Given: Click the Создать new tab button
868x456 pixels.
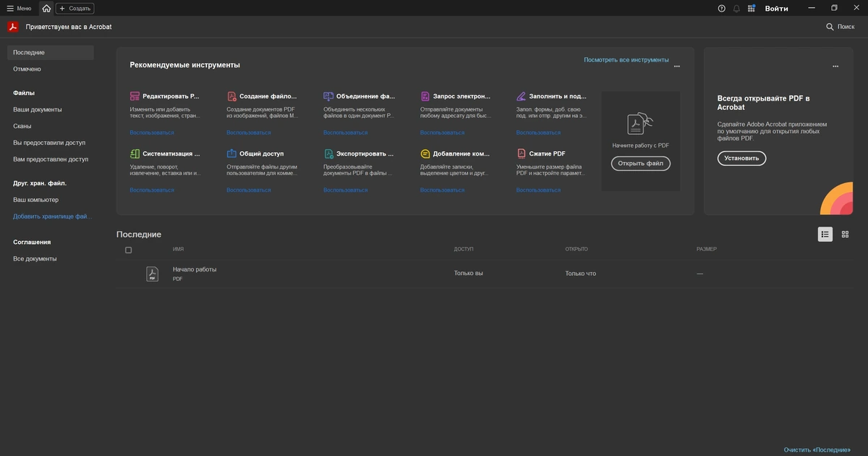Looking at the screenshot, I should [x=75, y=8].
